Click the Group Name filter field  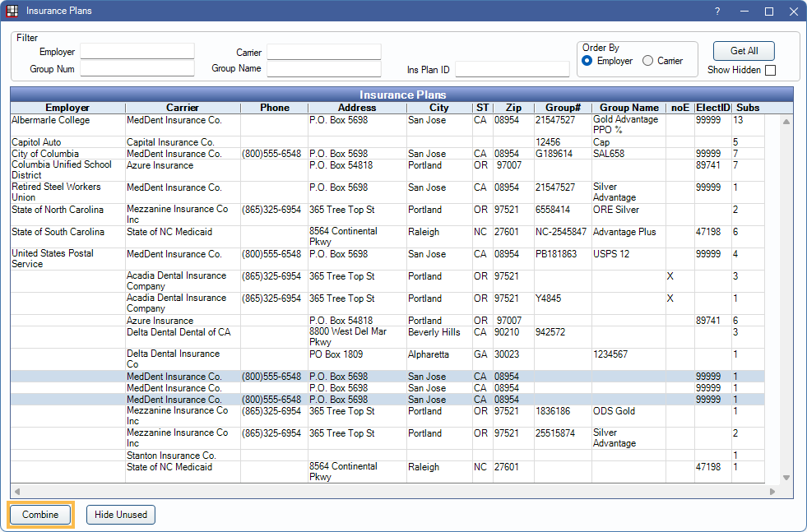[323, 69]
